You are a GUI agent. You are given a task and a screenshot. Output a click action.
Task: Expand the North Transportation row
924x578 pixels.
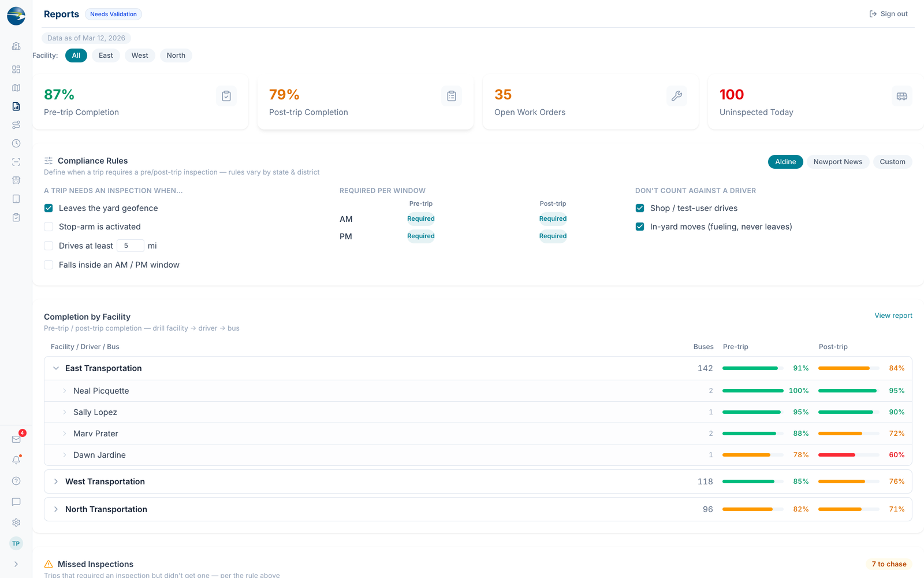[478, 509]
